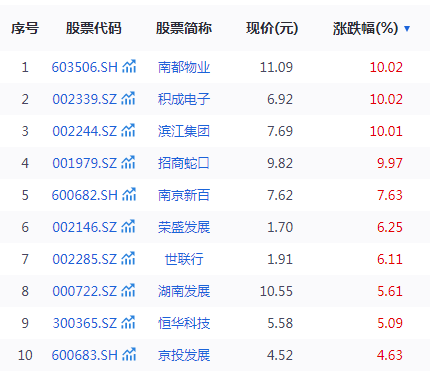Open chart icon beside 001979.SZ

[x=128, y=162]
